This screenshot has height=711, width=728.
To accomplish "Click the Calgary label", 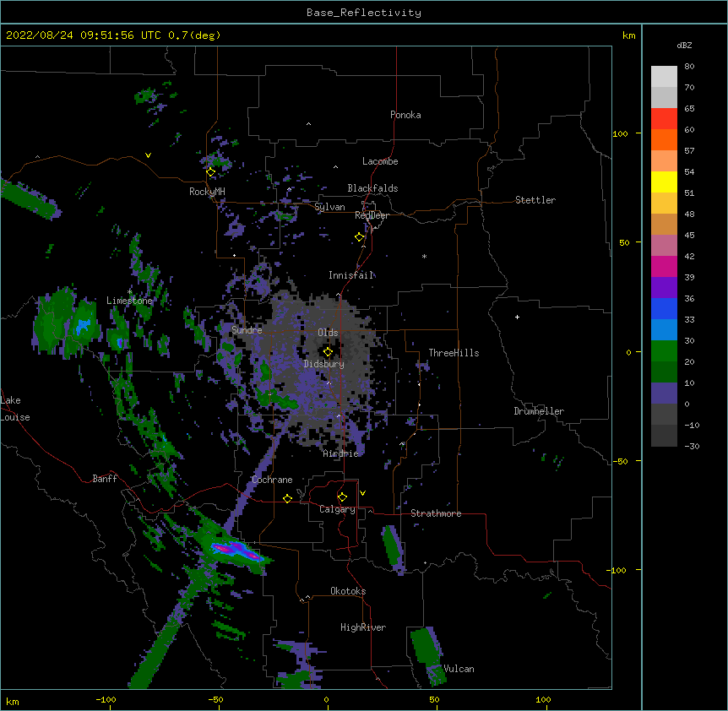I will click(337, 509).
